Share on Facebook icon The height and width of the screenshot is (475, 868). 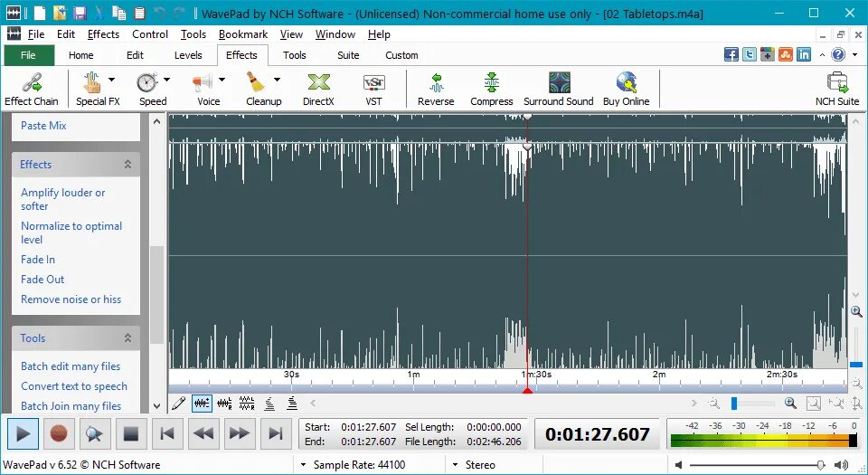point(731,54)
